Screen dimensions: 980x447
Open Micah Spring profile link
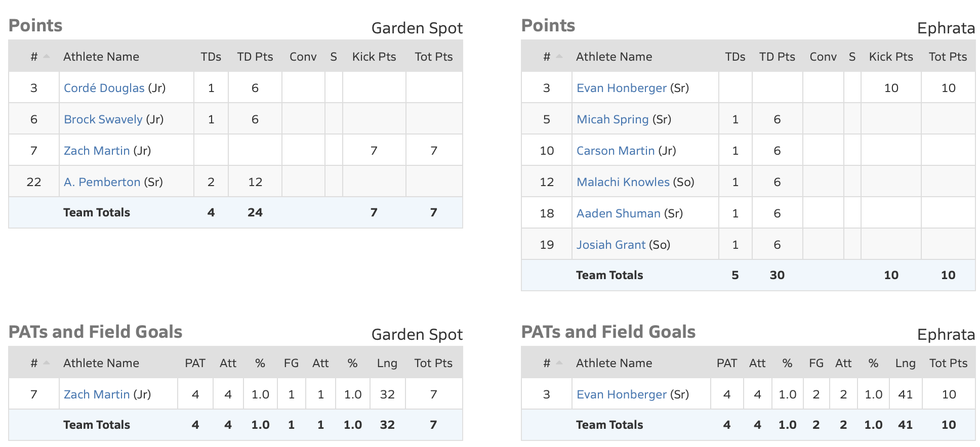tap(612, 119)
